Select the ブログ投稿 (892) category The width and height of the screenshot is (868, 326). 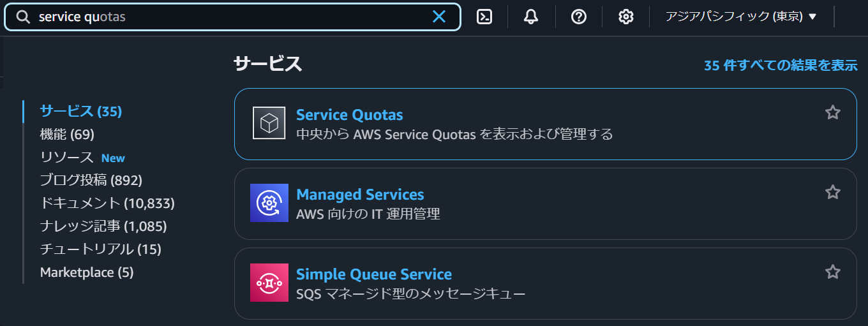91,181
